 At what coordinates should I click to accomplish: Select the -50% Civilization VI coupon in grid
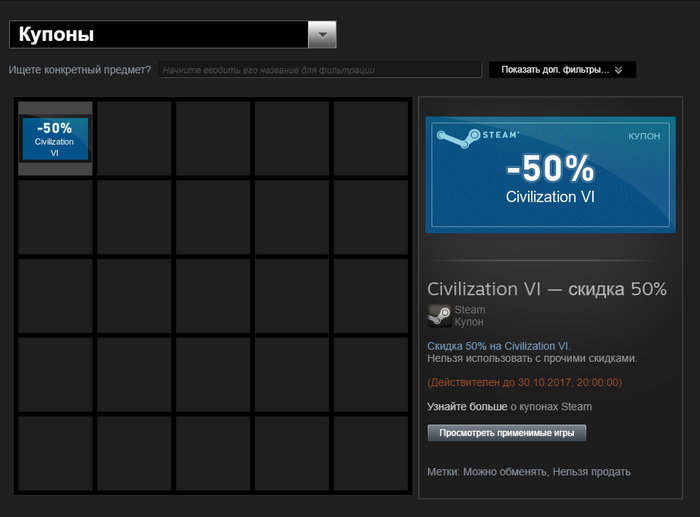(55, 139)
